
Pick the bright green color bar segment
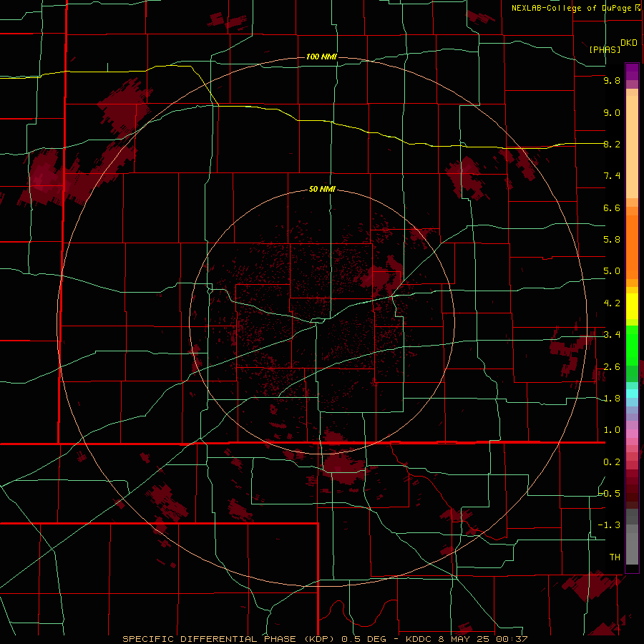pyautogui.click(x=632, y=346)
